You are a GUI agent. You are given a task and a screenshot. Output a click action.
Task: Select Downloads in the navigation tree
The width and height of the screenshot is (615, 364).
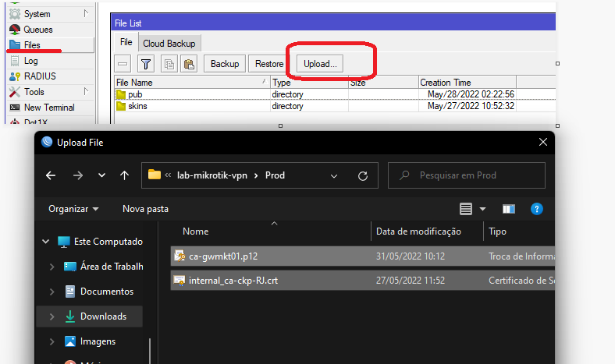coord(90,316)
